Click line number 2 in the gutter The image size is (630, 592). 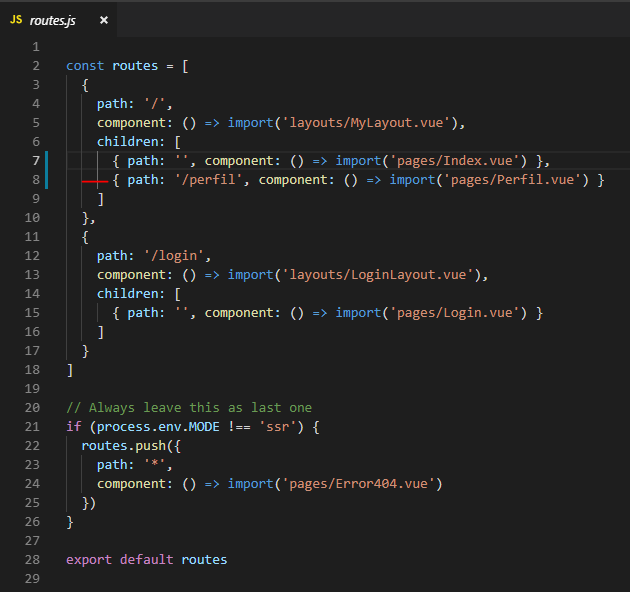[36, 66]
